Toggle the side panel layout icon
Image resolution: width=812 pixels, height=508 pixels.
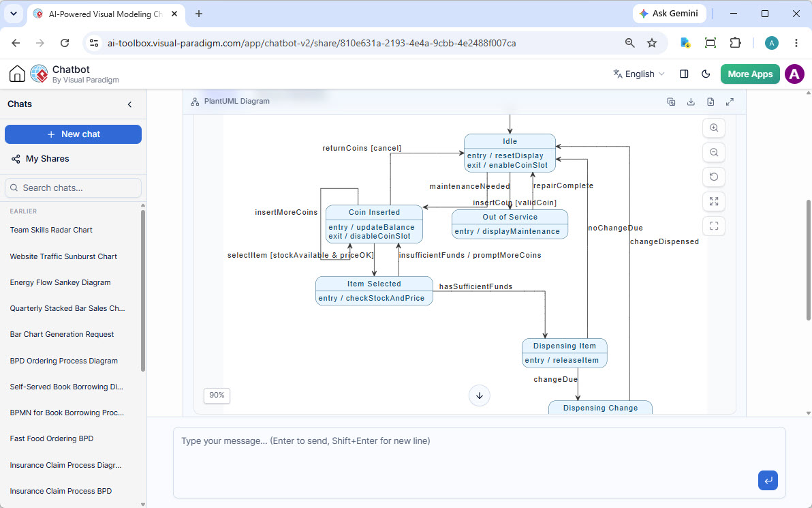683,74
